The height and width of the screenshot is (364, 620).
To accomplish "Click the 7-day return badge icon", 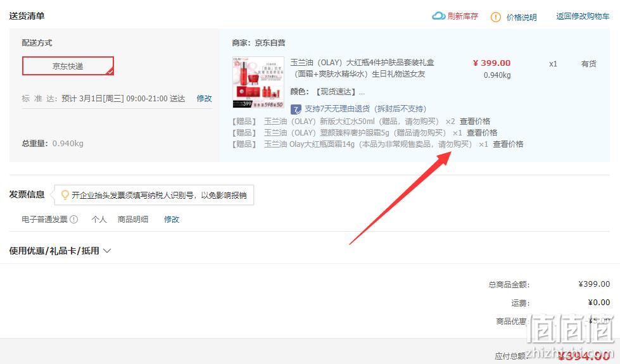I will (x=296, y=110).
